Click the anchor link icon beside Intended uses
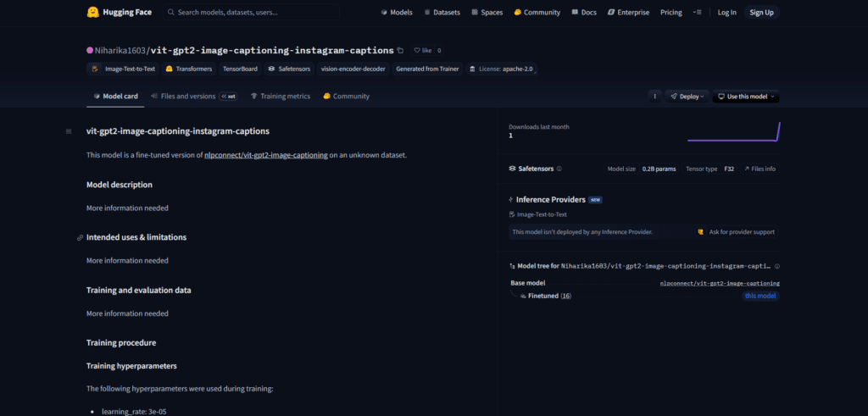The height and width of the screenshot is (416, 868). point(81,237)
